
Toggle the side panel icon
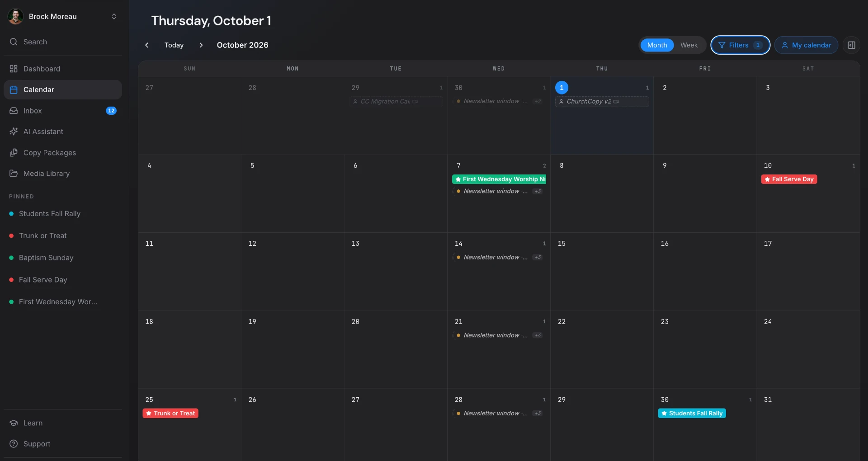[x=852, y=45]
